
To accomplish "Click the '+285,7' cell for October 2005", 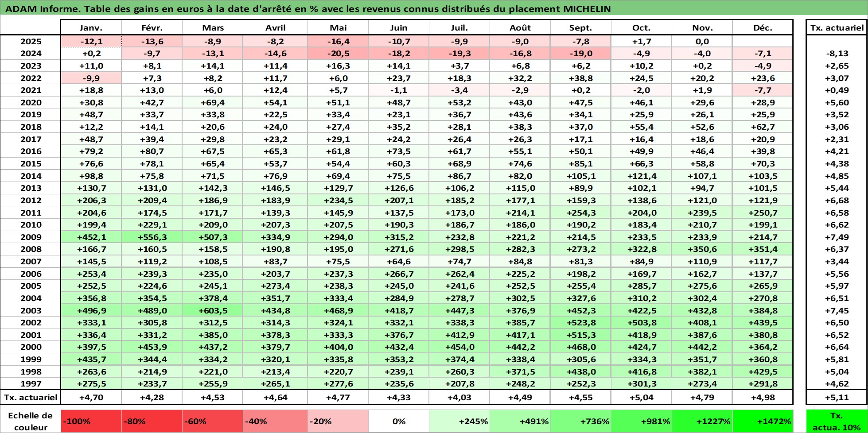I will 642,286.
